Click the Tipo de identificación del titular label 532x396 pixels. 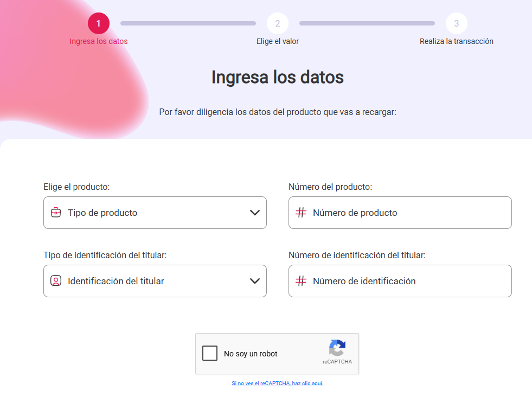click(x=105, y=255)
